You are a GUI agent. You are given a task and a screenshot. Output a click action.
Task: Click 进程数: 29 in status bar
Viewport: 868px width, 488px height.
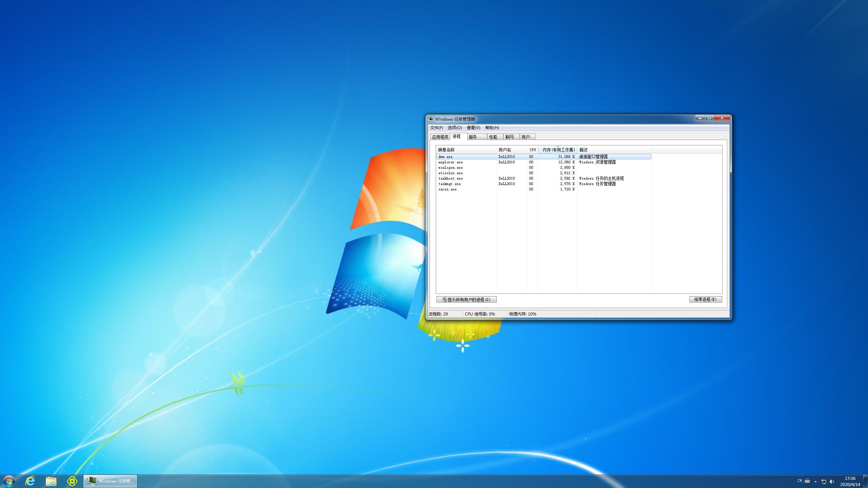click(x=438, y=314)
